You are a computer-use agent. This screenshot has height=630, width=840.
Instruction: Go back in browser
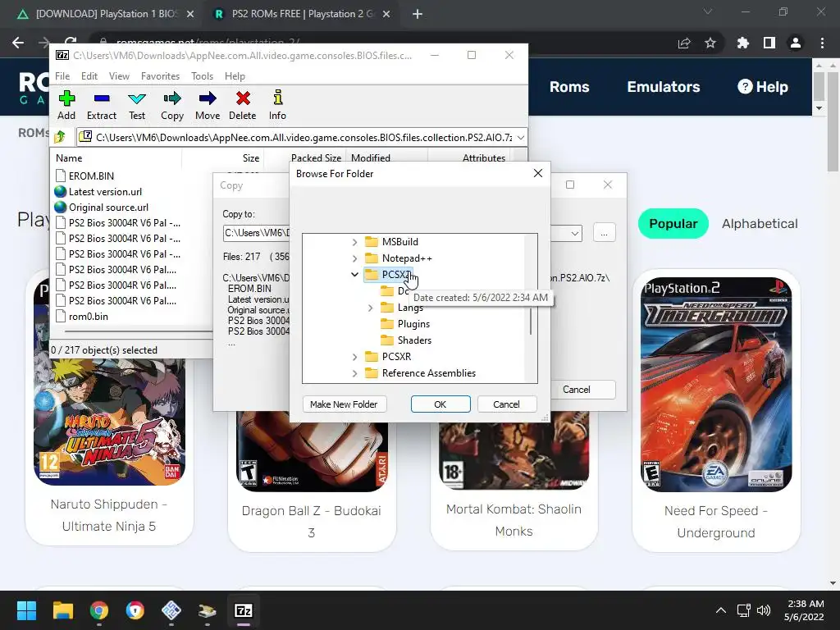pos(18,43)
